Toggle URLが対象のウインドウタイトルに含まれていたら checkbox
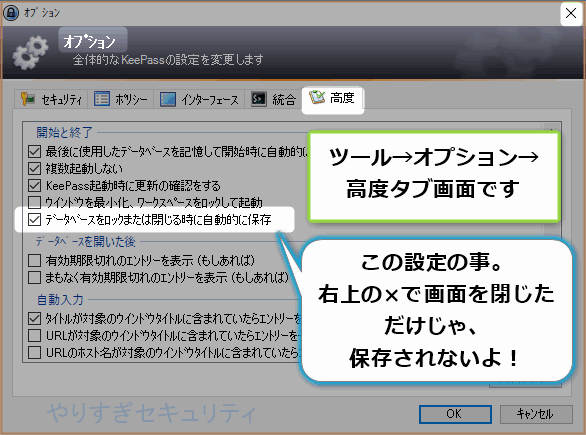The image size is (586, 435). (x=34, y=335)
